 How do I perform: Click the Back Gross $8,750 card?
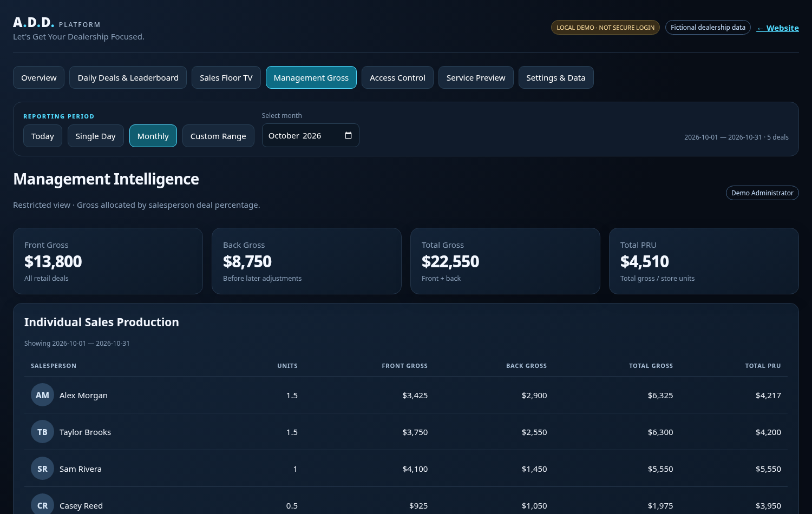[x=306, y=261]
